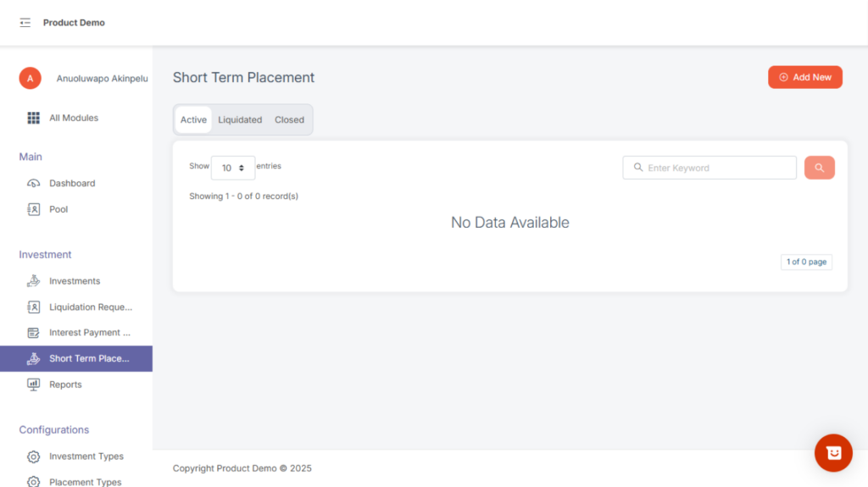This screenshot has width=868, height=487.
Task: Open the chat support widget icon
Action: pyautogui.click(x=833, y=453)
